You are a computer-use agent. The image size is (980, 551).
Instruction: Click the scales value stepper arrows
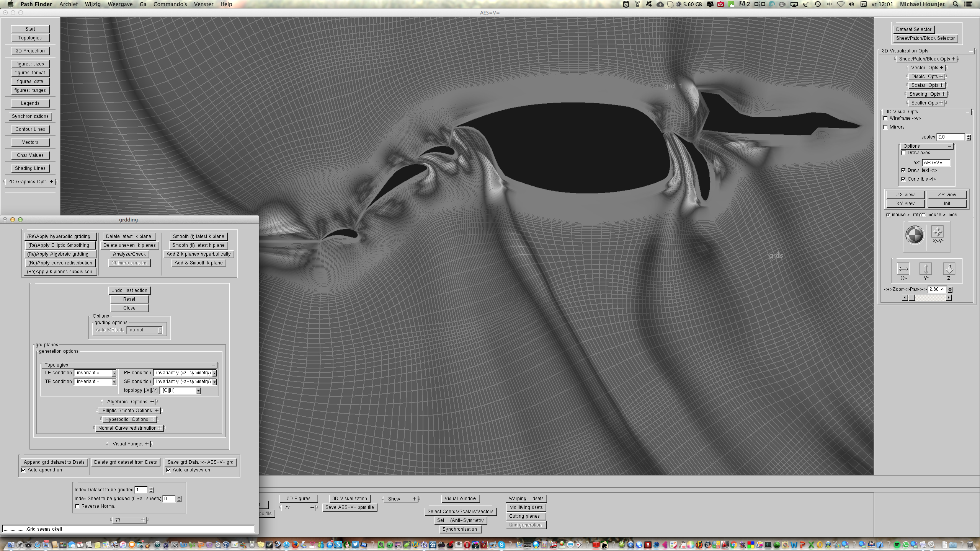pyautogui.click(x=969, y=137)
